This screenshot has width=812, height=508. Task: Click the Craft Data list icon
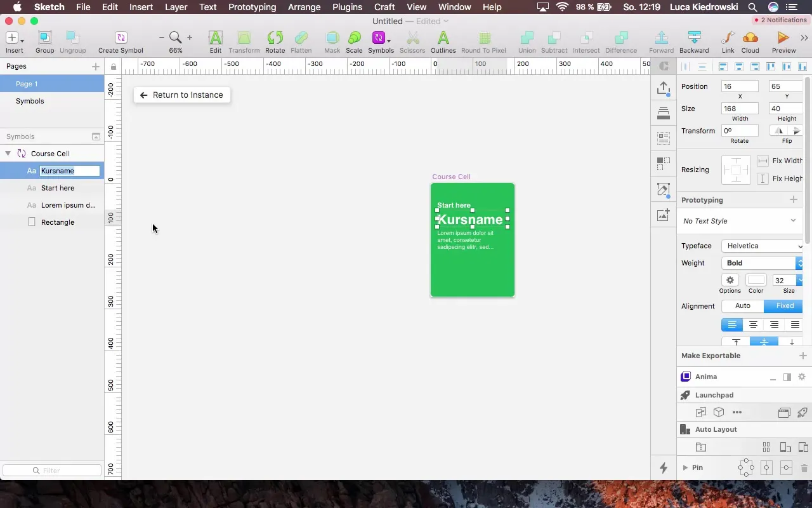(664, 138)
